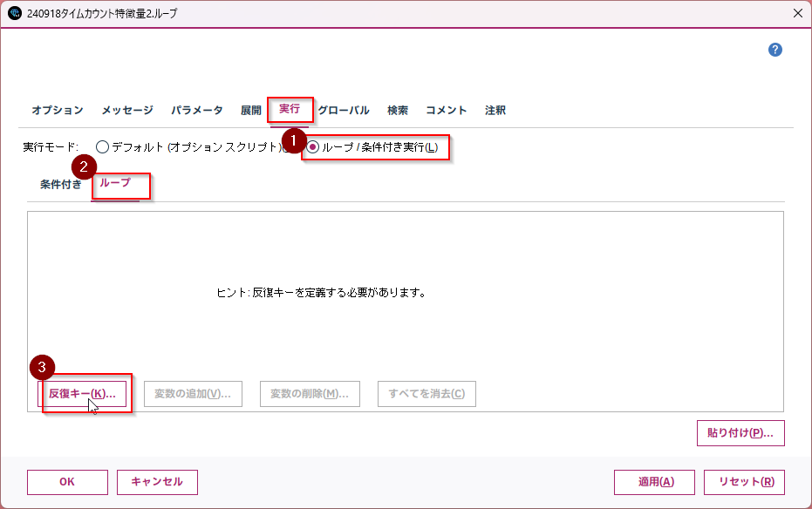Close the dialog with the X button

click(797, 13)
